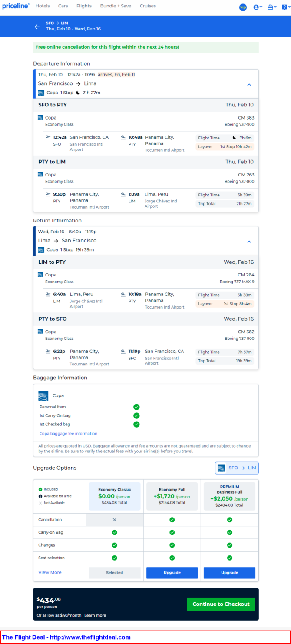Click Economy Classic carry-on bag checkmark
Screen dimensions: 291x644
115,532
